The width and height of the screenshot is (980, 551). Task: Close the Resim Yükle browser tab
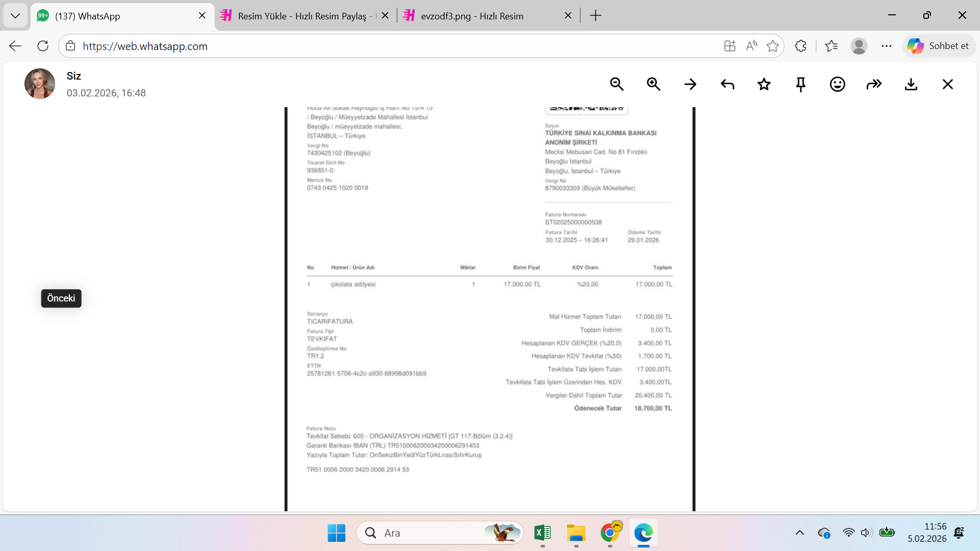385,16
